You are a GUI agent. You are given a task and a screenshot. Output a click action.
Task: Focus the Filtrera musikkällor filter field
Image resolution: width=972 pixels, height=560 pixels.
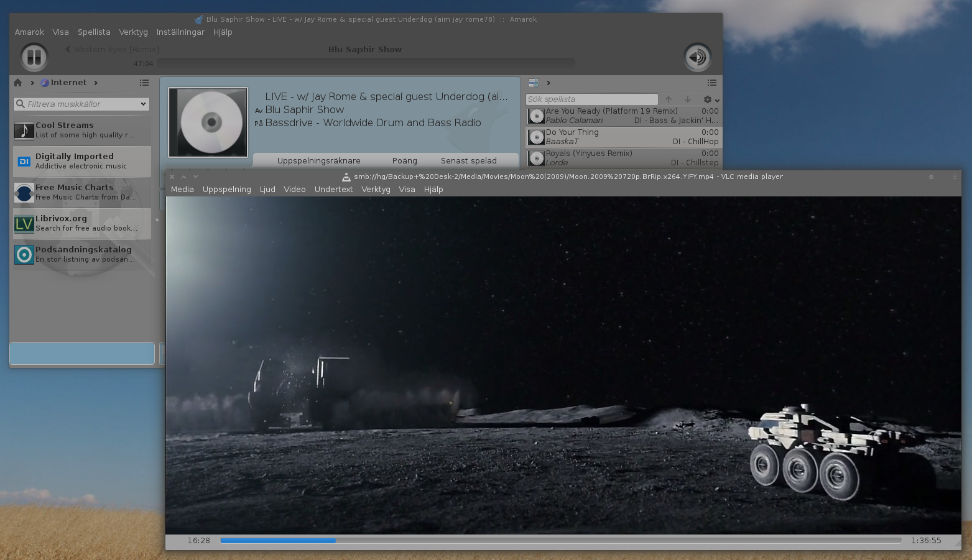81,104
